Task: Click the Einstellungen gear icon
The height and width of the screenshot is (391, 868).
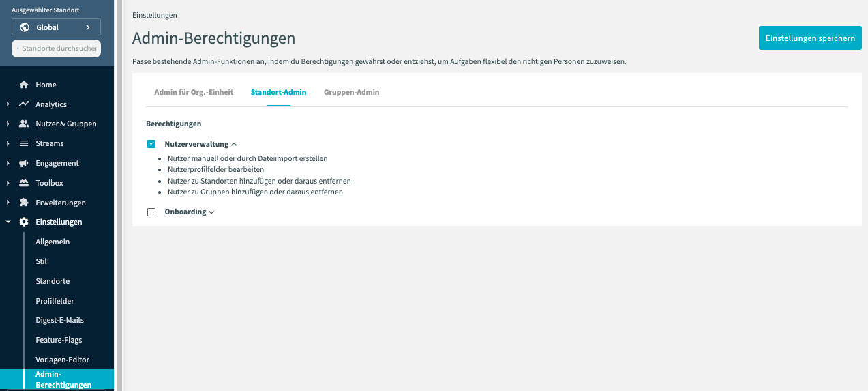Action: (24, 222)
